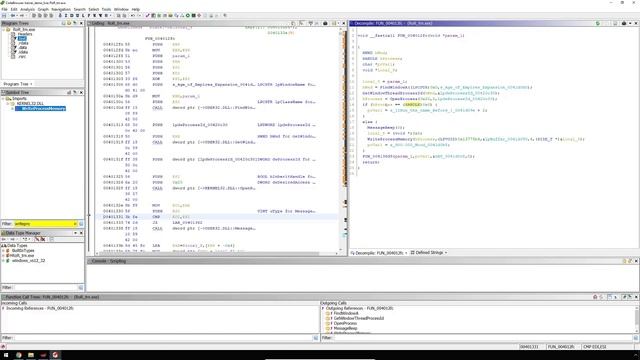Click the Symbol Tree yellow filter field
The width and height of the screenshot is (640, 360).
[44, 224]
